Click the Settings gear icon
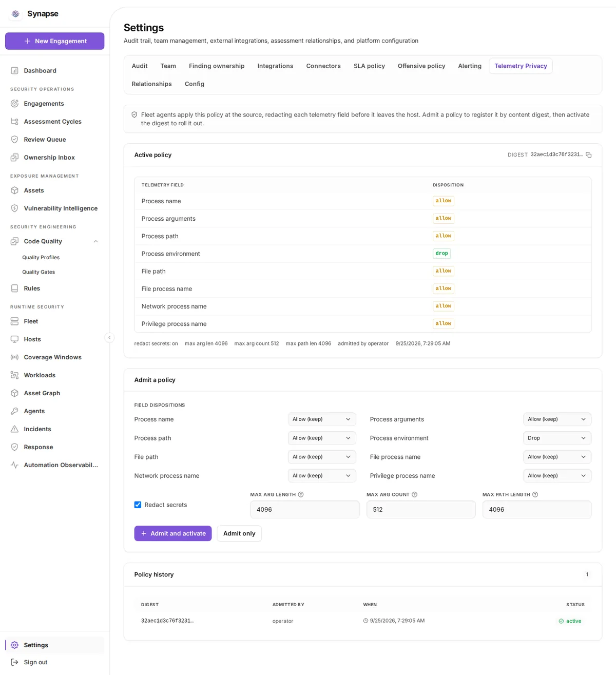 pos(14,645)
